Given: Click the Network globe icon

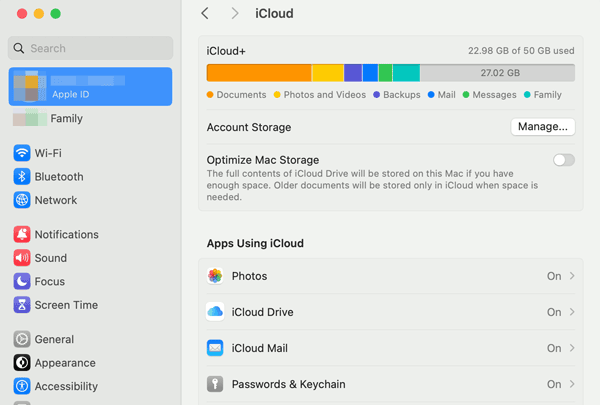Looking at the screenshot, I should 22,200.
